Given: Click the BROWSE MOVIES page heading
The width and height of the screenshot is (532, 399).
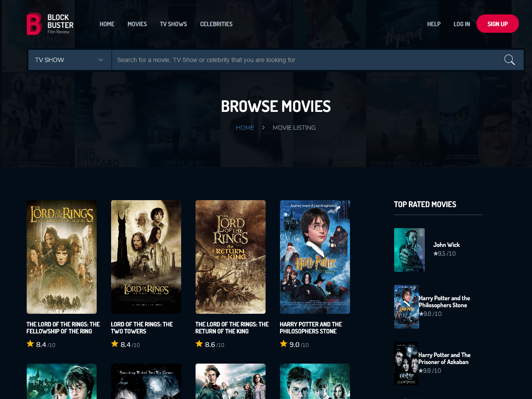Looking at the screenshot, I should (276, 106).
